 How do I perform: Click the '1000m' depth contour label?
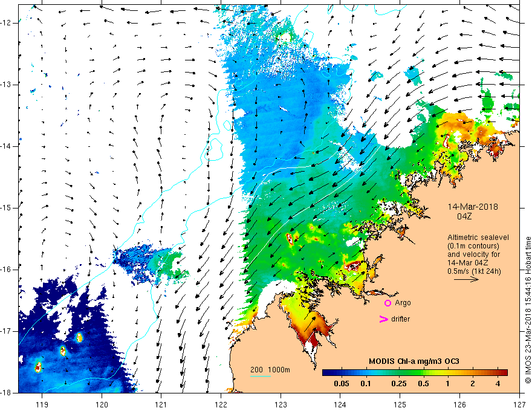click(279, 370)
